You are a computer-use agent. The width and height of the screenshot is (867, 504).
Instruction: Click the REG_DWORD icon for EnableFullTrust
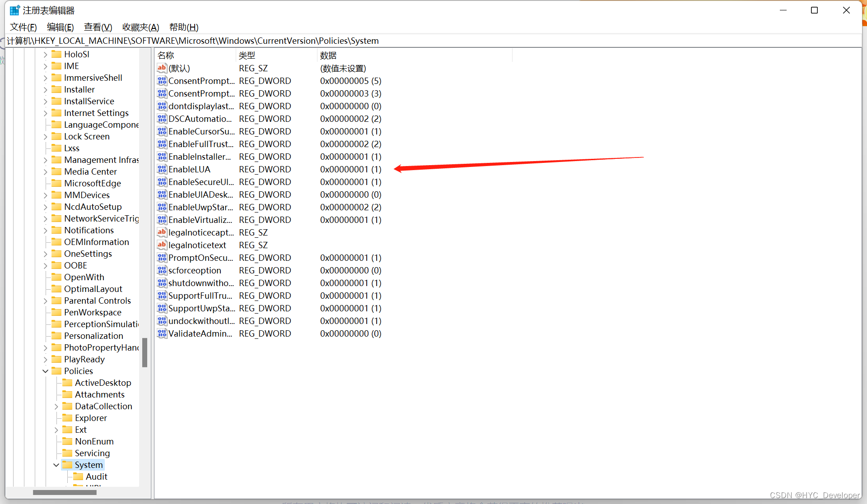coord(162,143)
